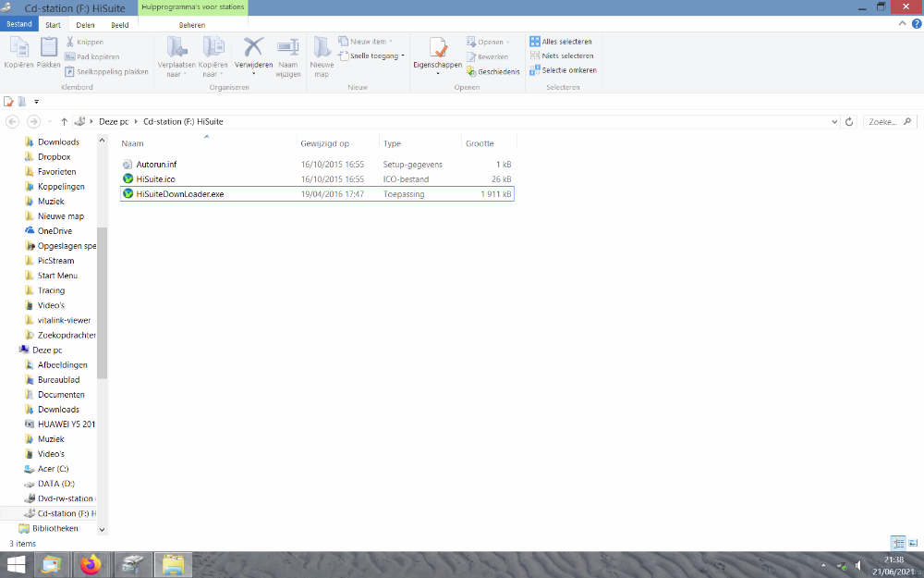The height and width of the screenshot is (578, 924).
Task: Switch to details view layout toggle
Action: (x=897, y=544)
